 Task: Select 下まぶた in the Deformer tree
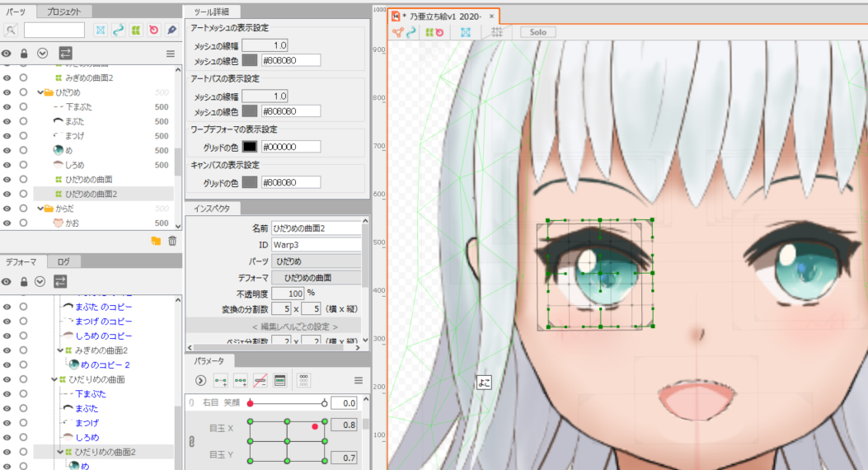coord(90,393)
